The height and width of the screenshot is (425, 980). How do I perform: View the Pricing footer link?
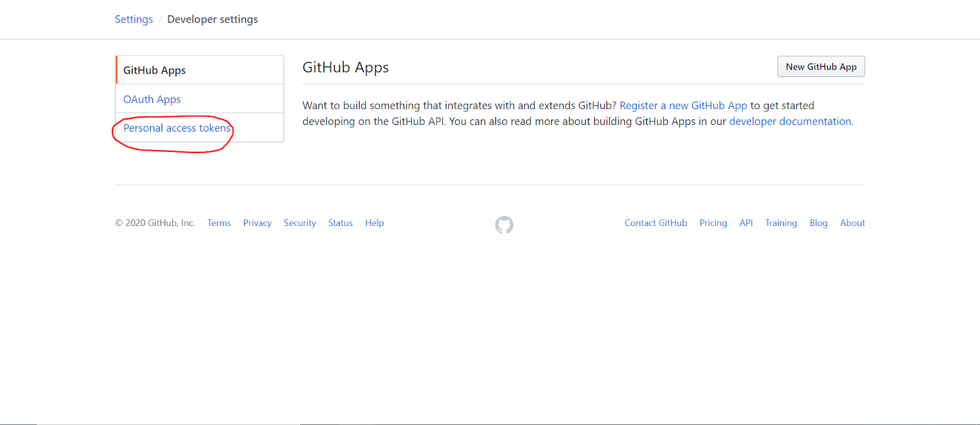[713, 223]
